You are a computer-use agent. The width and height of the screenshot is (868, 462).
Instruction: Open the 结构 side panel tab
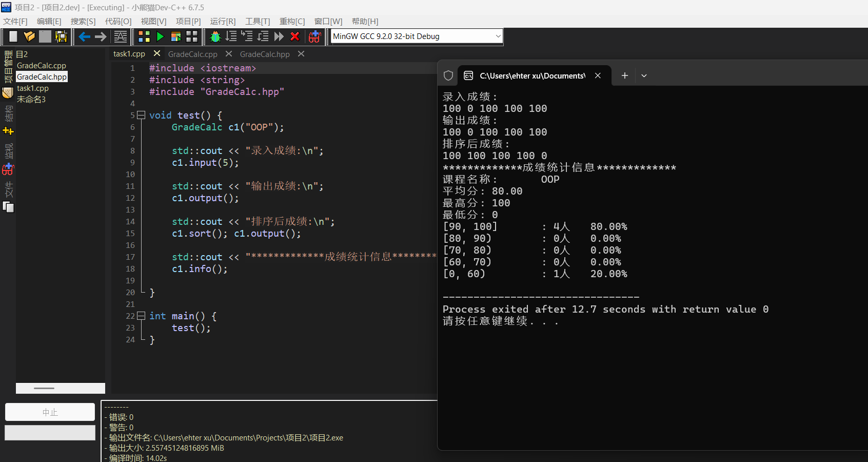tap(8, 113)
